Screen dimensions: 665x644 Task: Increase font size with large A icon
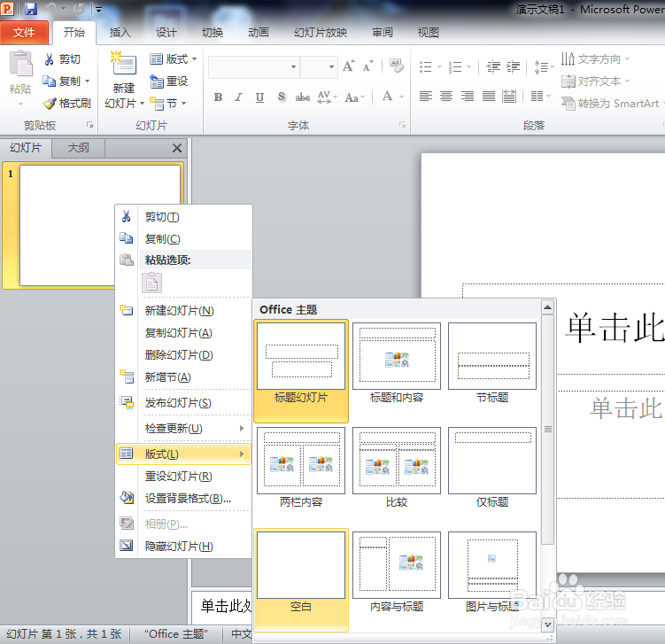point(349,66)
